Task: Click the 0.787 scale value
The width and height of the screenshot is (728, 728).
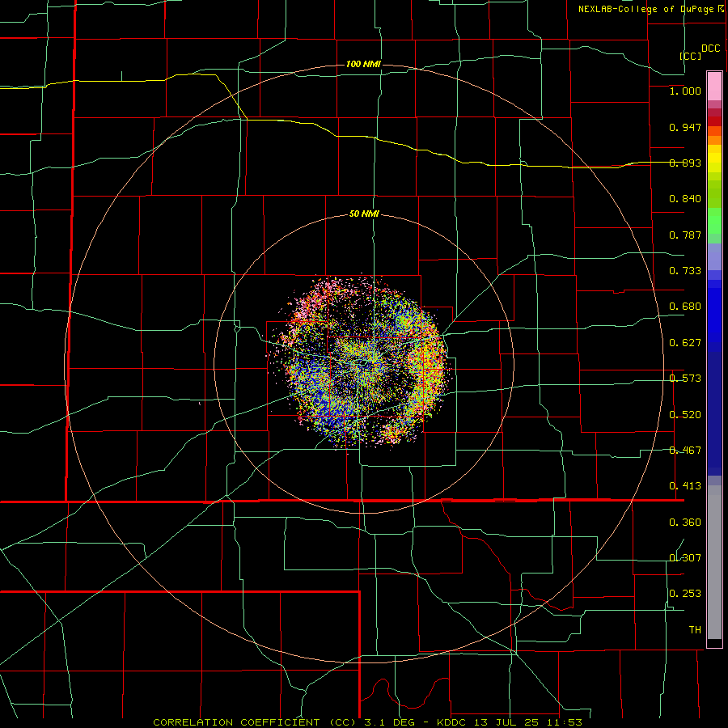Action: [x=685, y=235]
